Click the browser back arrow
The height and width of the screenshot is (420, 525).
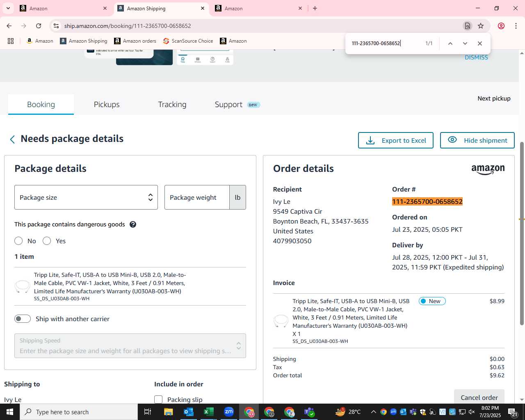click(9, 26)
